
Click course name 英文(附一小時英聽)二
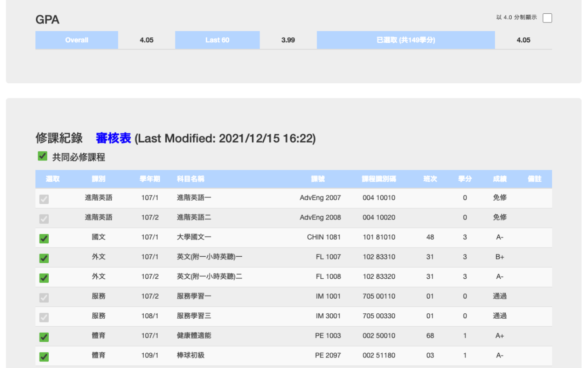tap(209, 276)
